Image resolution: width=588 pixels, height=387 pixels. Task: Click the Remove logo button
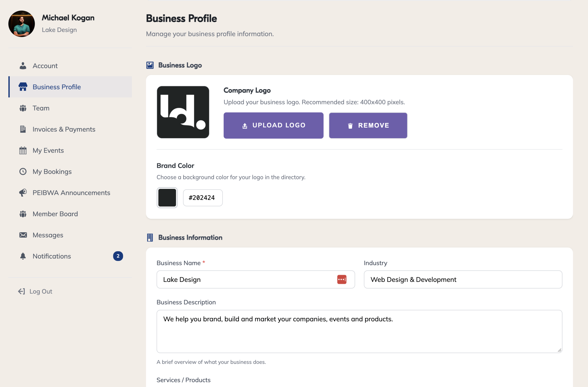368,126
